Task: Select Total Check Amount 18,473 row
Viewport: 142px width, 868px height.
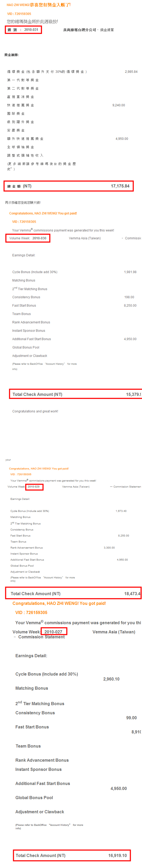Action: tap(73, 593)
